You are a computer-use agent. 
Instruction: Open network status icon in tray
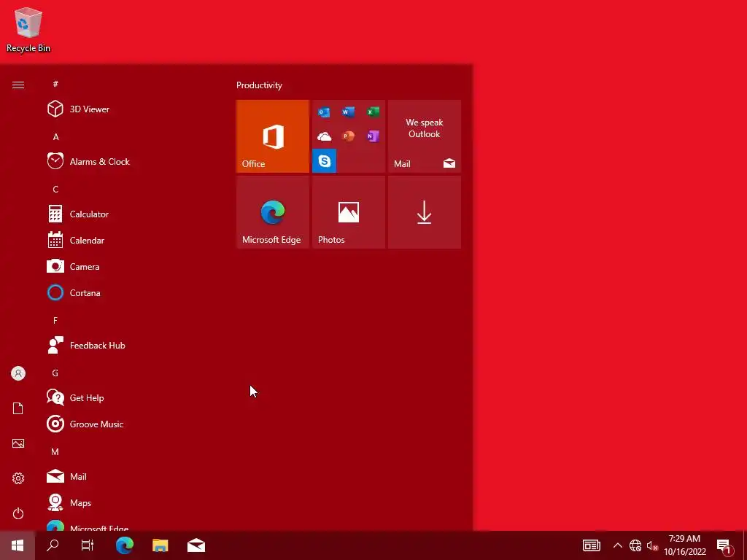tap(635, 545)
